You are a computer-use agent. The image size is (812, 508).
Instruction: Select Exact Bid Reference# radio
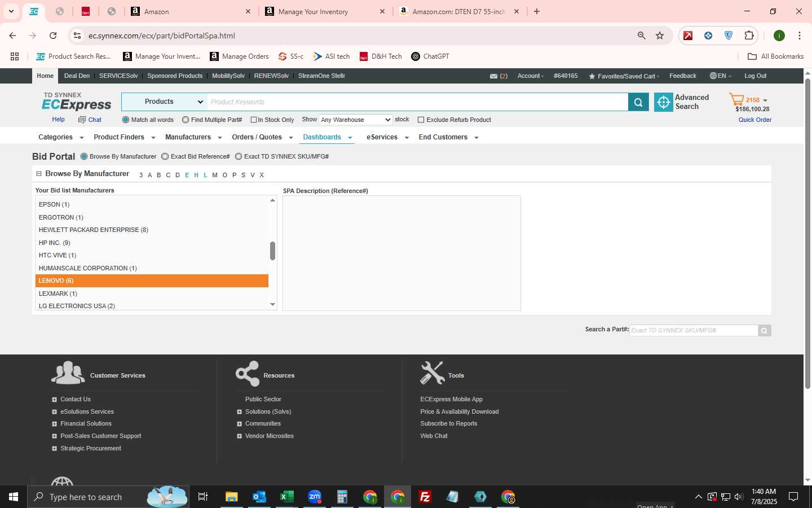[x=165, y=156]
